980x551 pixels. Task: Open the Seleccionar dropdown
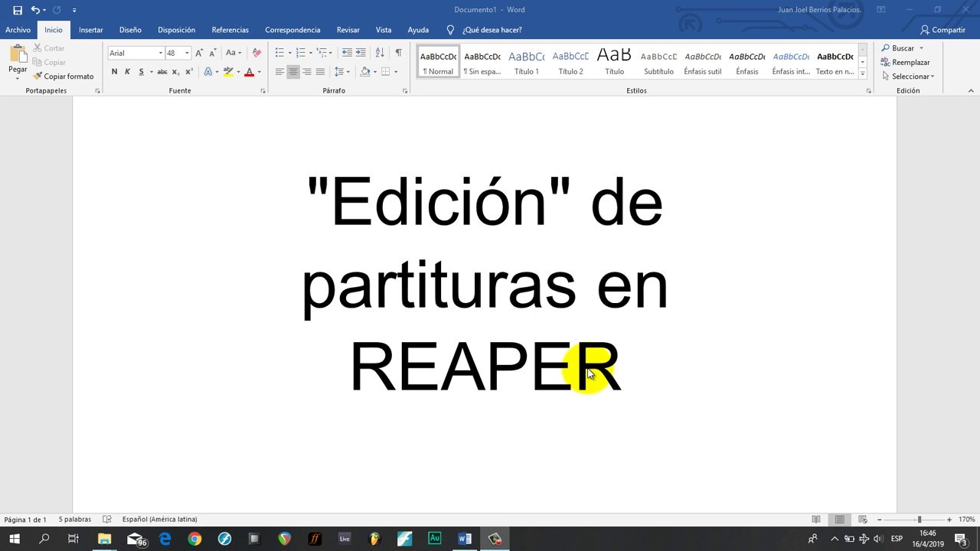tap(908, 77)
